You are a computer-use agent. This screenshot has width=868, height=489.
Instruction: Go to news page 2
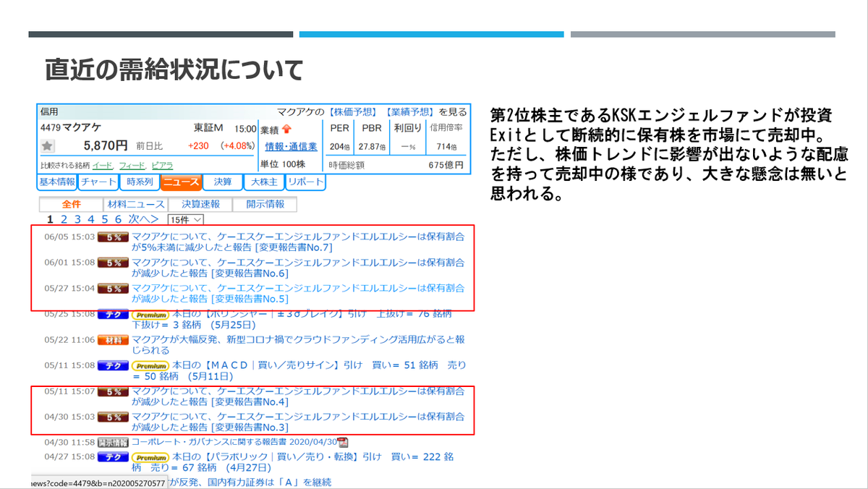click(x=64, y=218)
